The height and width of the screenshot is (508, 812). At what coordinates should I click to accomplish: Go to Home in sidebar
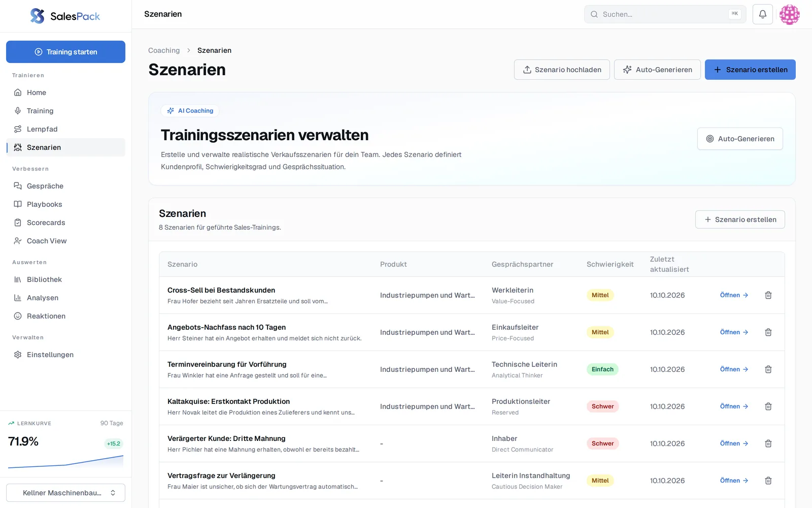(65, 92)
